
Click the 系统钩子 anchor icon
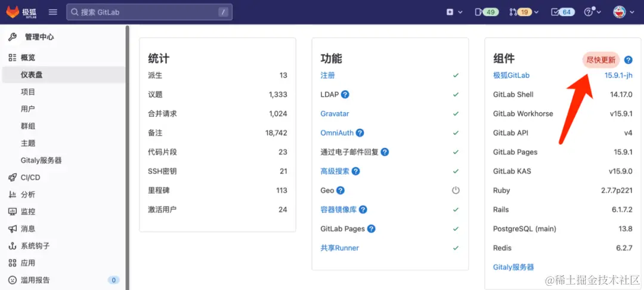[13, 246]
